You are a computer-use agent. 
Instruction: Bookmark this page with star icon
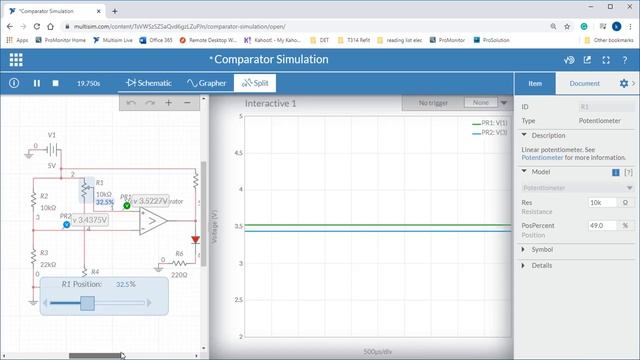coord(567,26)
